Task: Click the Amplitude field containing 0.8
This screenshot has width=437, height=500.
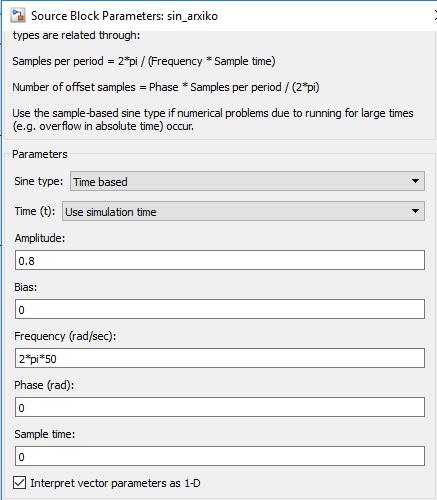Action: (220, 260)
